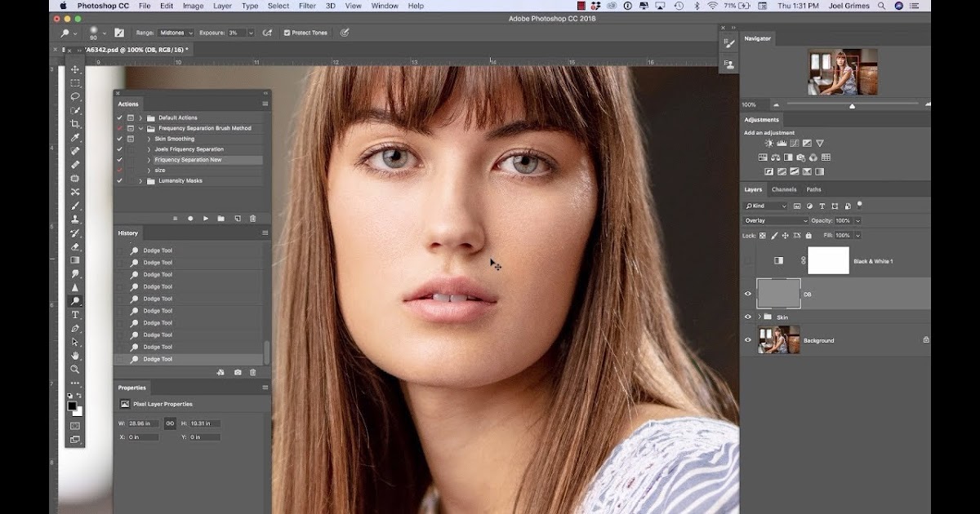
Task: Enable airbrush mode in options bar
Action: 267,33
